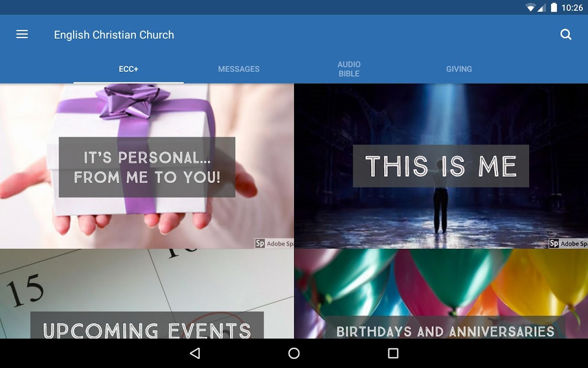The width and height of the screenshot is (588, 368).
Task: Open the Birthdays and Anniversaries card
Action: tap(441, 294)
